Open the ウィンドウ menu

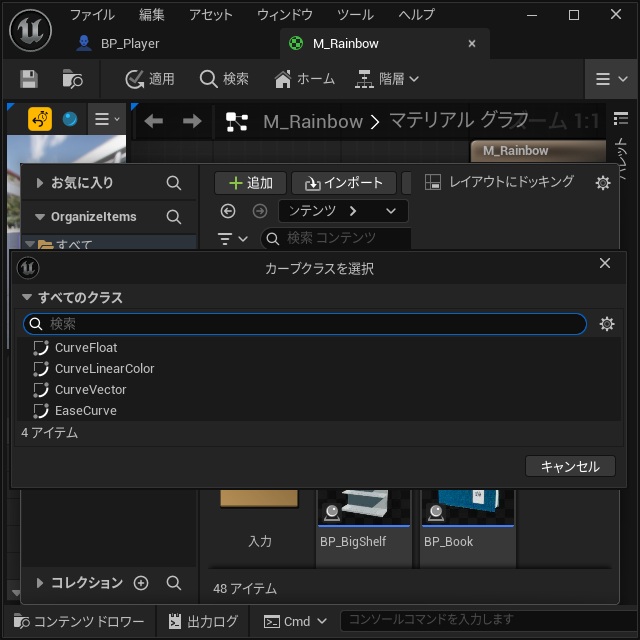click(284, 15)
